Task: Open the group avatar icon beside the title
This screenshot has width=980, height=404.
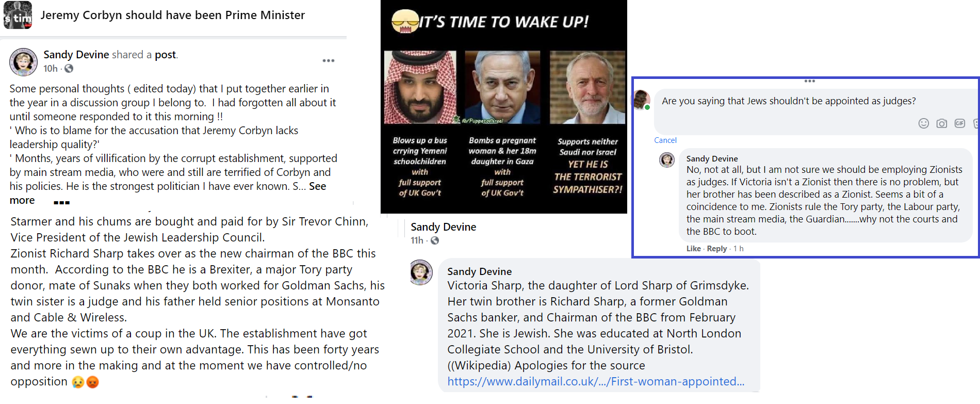Action: click(x=18, y=14)
